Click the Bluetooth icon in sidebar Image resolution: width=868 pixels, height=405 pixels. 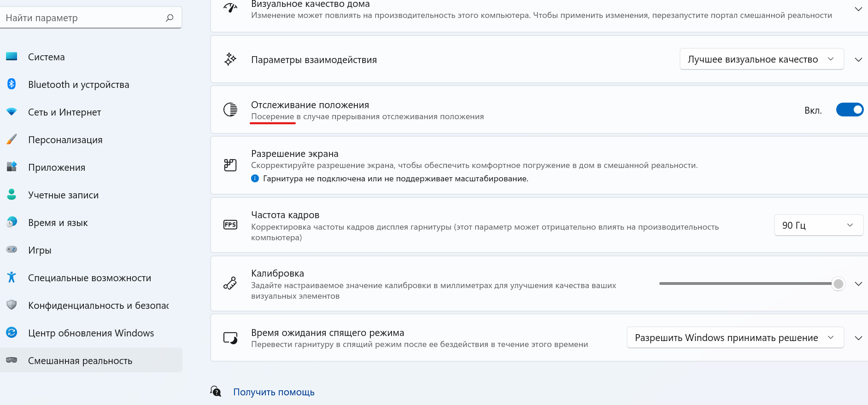click(x=12, y=84)
